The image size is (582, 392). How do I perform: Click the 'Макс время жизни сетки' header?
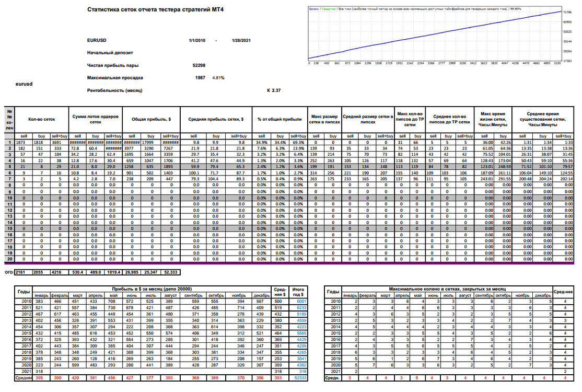tap(493, 120)
